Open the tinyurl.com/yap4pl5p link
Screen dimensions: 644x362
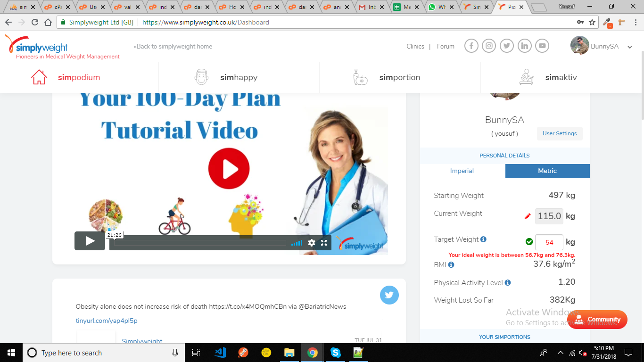(x=107, y=321)
